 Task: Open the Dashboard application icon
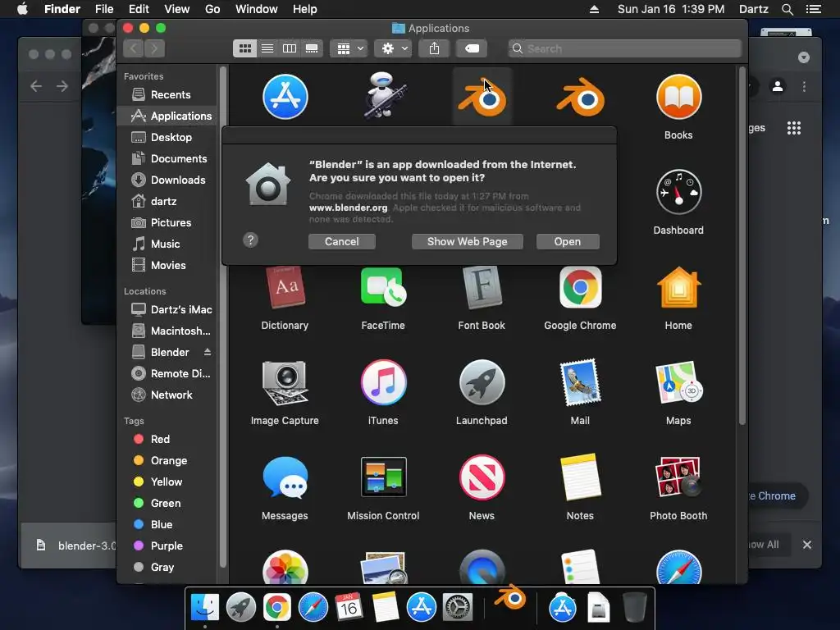click(x=678, y=192)
